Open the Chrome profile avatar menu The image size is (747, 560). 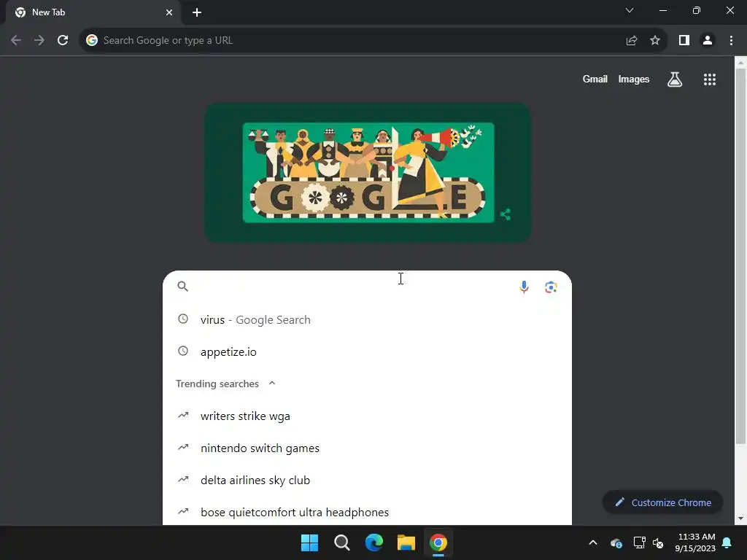[708, 41]
